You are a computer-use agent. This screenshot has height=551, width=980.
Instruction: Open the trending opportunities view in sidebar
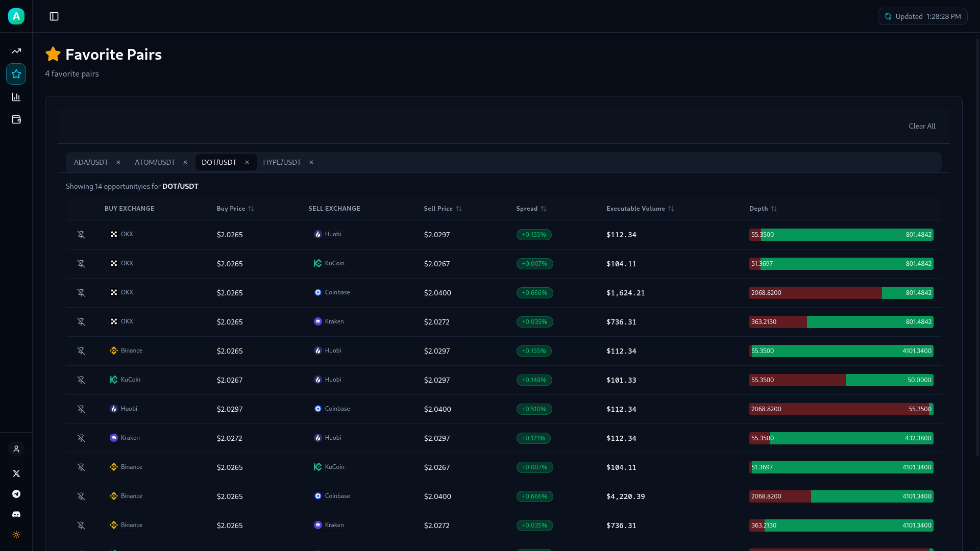pos(16,51)
